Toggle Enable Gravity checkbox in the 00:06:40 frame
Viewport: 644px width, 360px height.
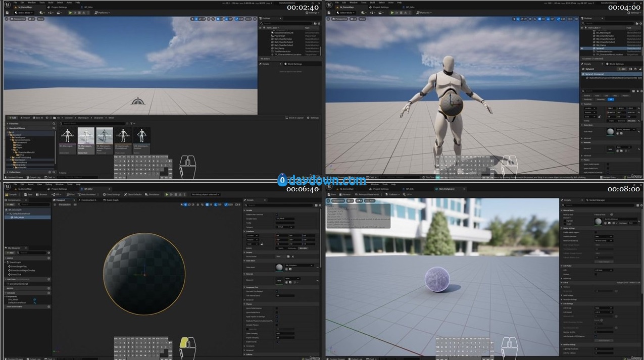277,342
